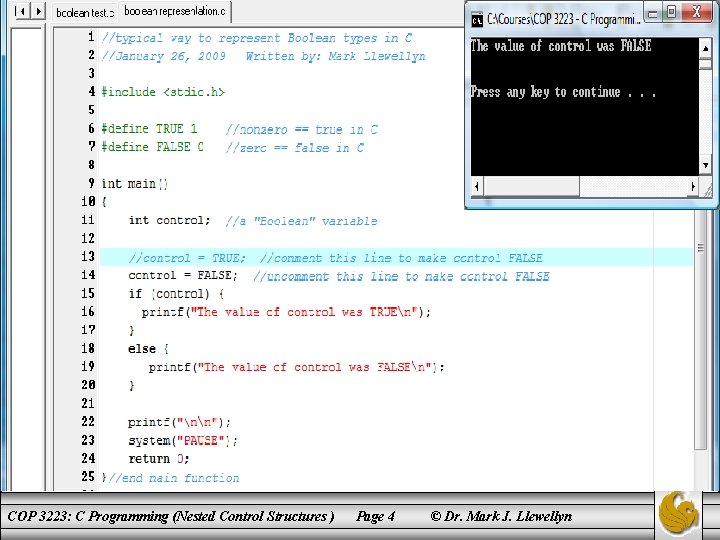Viewport: 720px width, 540px height.
Task: Click the console title 'C:\Courses\COP 3223'
Action: point(563,19)
